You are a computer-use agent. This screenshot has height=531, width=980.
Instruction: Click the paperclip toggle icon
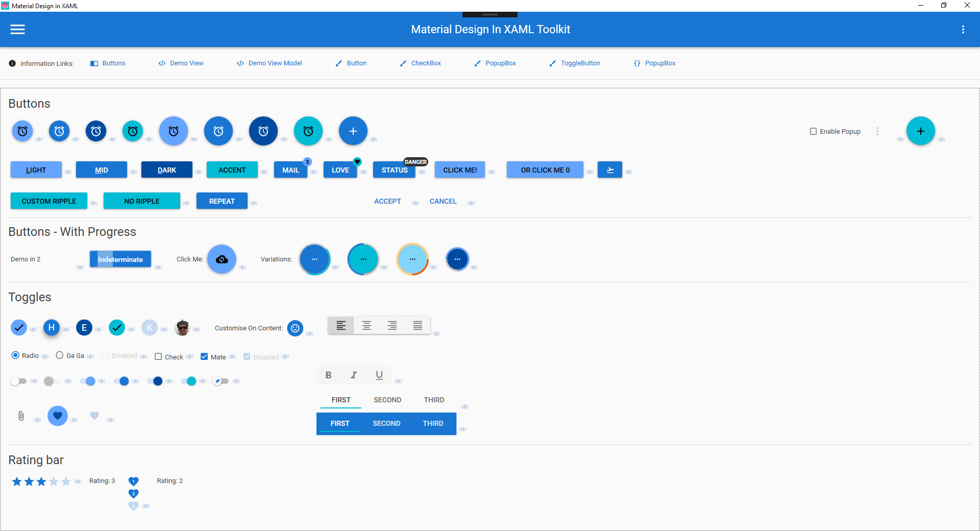(20, 416)
